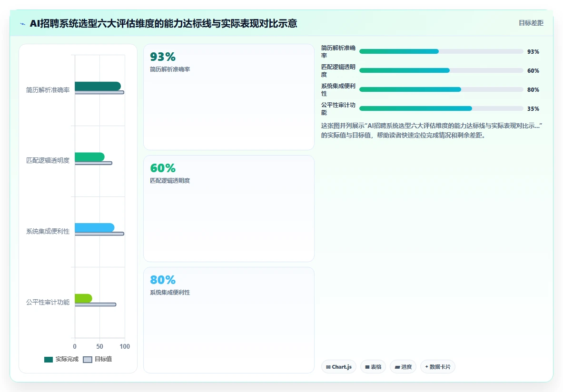Click the small blue icon beside the title
The width and height of the screenshot is (563, 392).
click(x=23, y=24)
